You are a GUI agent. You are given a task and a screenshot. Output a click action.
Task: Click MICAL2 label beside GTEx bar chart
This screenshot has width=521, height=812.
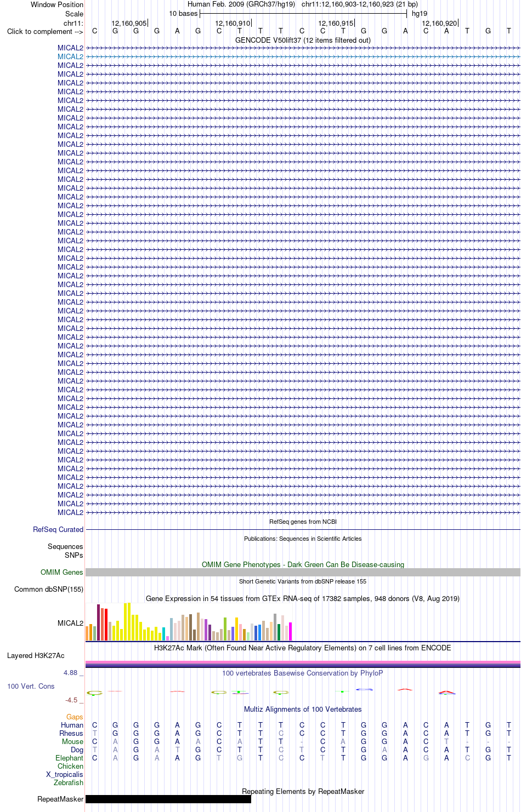coord(71,623)
